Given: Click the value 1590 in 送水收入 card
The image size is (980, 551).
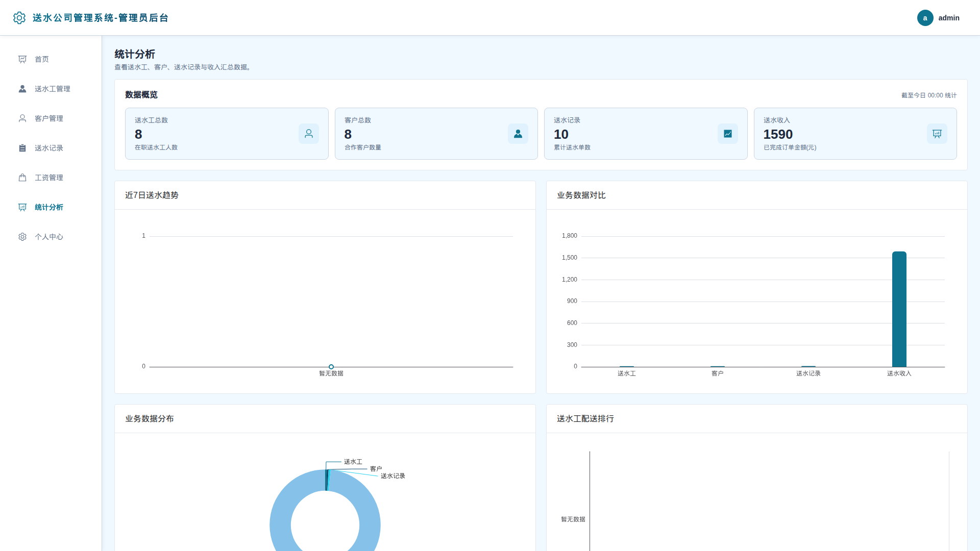Looking at the screenshot, I should tap(778, 134).
